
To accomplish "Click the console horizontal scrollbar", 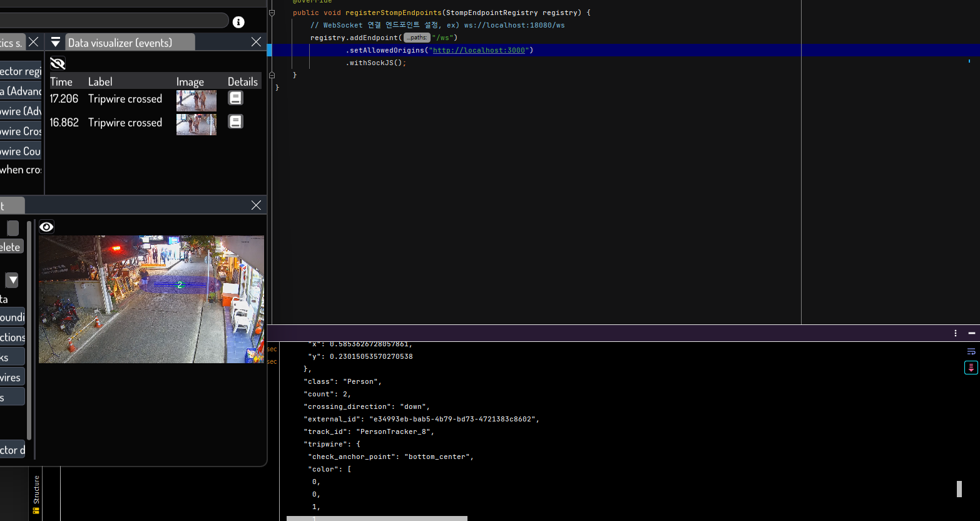I will click(x=377, y=518).
